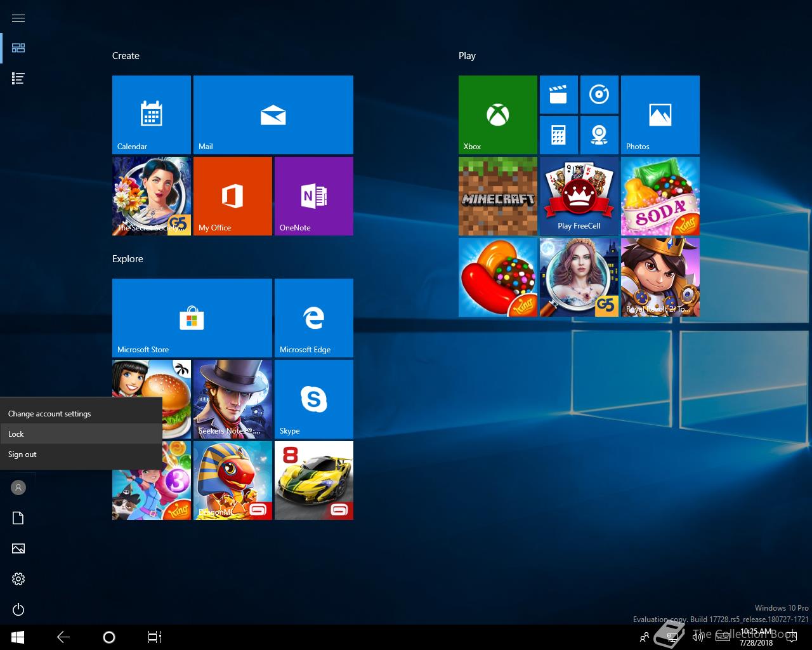
Task: Open the Candy Crush Saga tile
Action: pyautogui.click(x=498, y=277)
